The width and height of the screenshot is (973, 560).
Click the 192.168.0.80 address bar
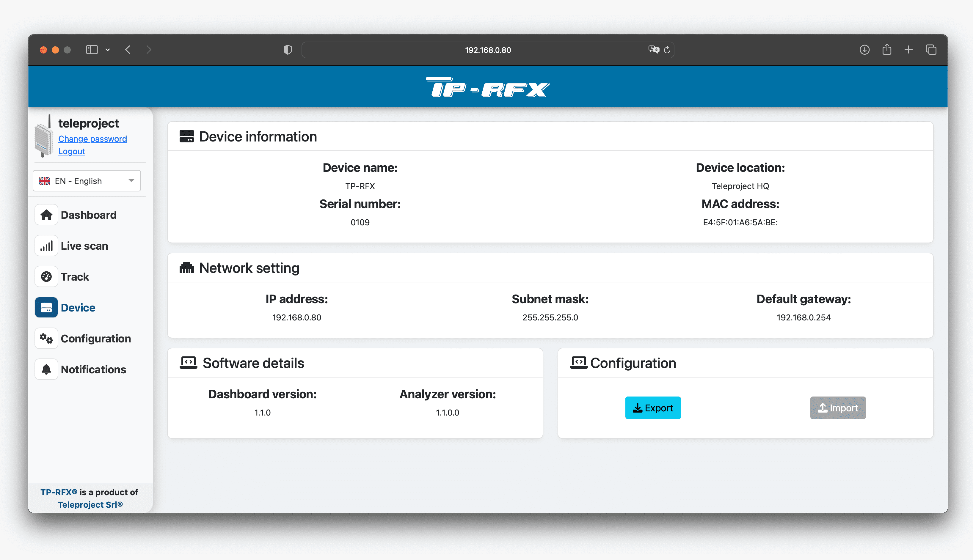(487, 50)
